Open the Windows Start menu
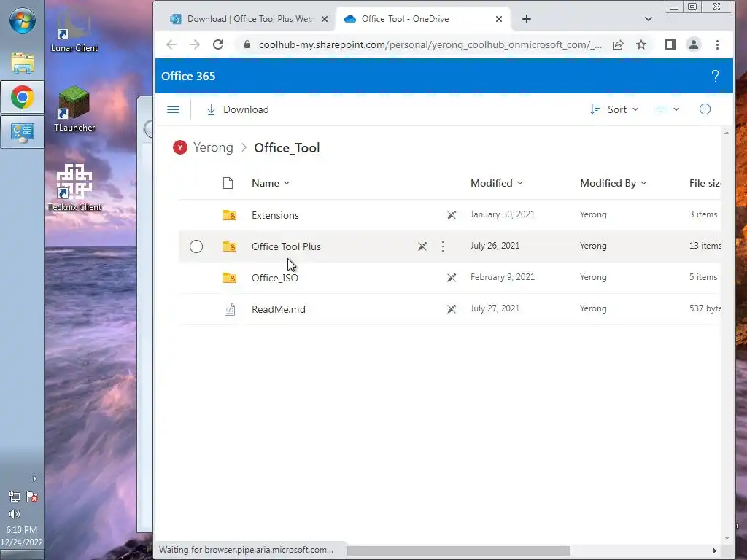Image resolution: width=747 pixels, height=560 pixels. point(23,21)
